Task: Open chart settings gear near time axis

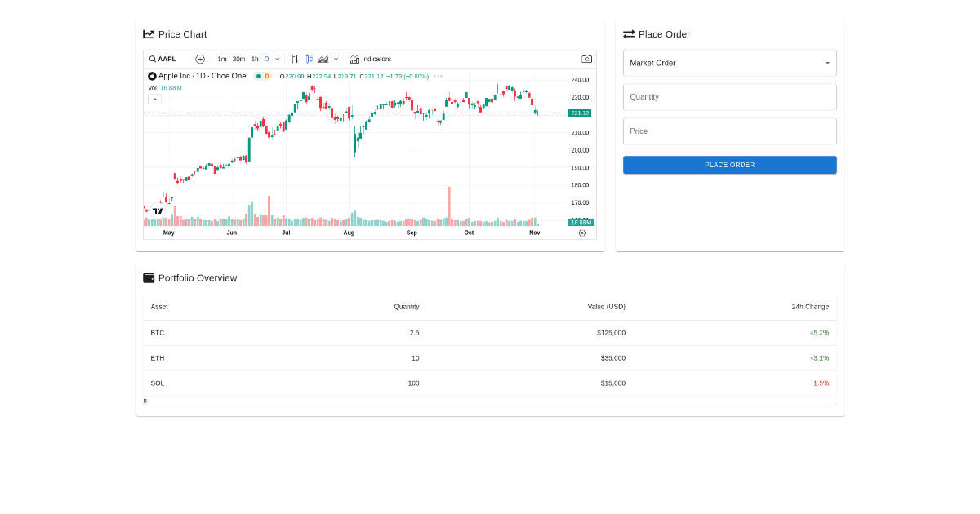Action: pos(582,233)
